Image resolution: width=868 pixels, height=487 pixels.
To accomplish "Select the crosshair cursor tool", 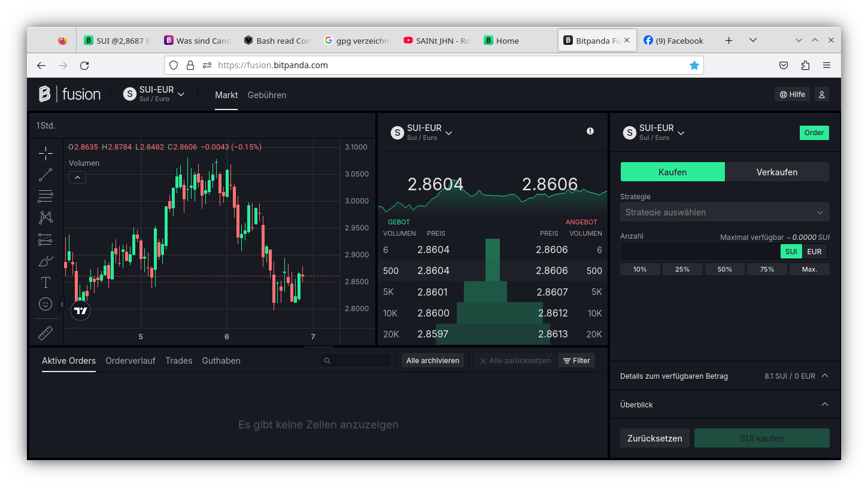I will [45, 154].
